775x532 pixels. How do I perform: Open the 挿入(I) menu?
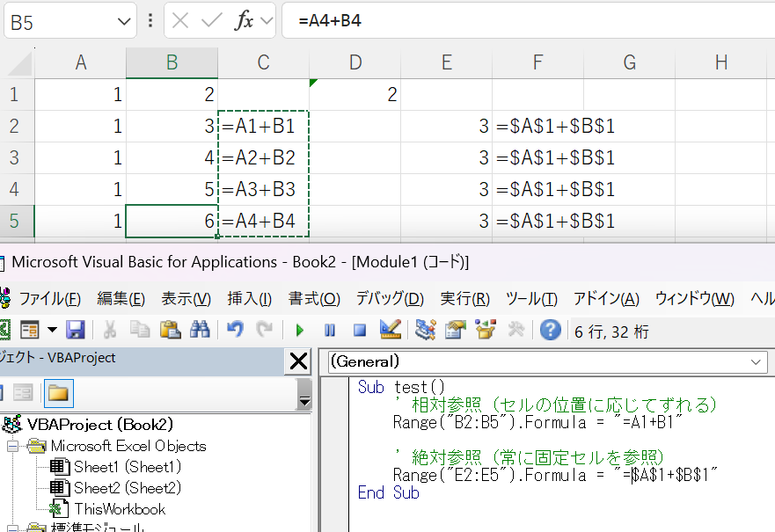click(x=250, y=299)
